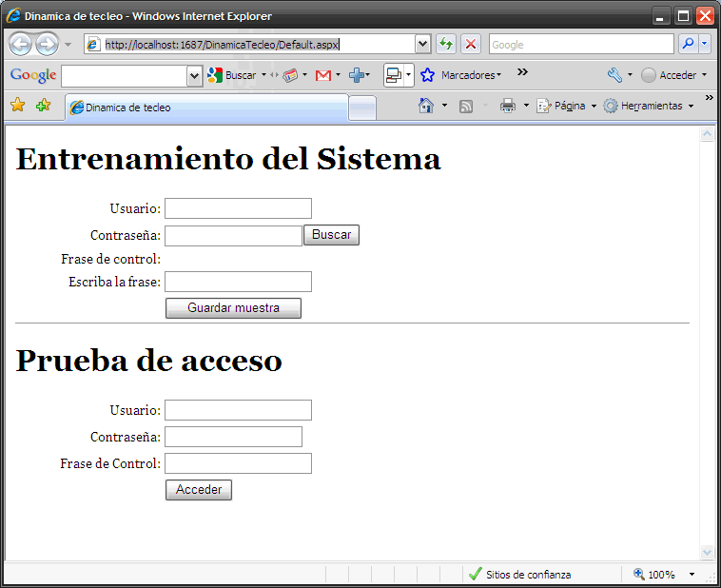The width and height of the screenshot is (721, 588).
Task: Open the Página menu
Action: point(567,106)
